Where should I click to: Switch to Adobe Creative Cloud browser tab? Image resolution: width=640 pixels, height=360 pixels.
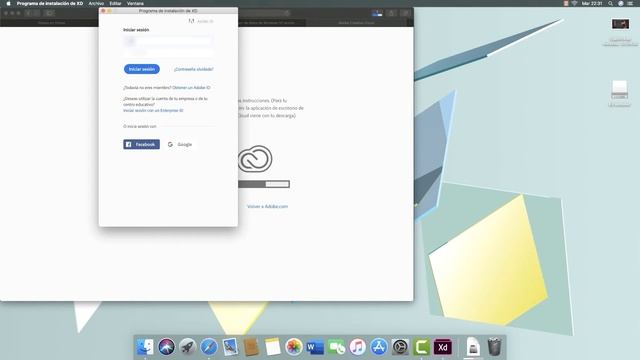pyautogui.click(x=356, y=23)
